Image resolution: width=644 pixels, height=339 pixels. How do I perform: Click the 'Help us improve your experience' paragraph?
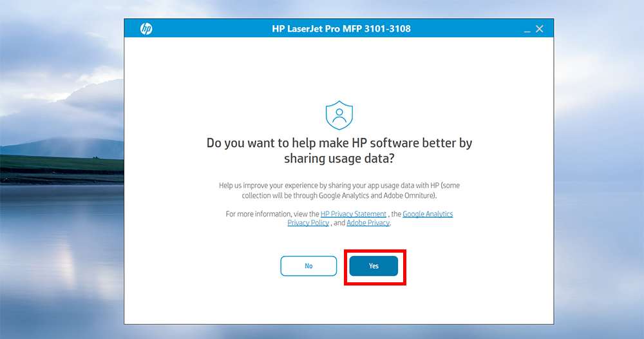(339, 190)
